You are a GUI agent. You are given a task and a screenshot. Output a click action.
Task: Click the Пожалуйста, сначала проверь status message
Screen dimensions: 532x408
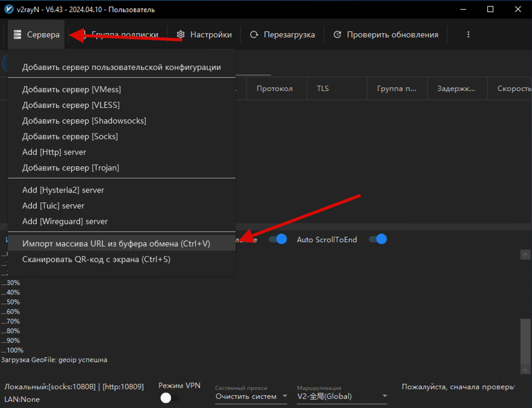tap(458, 387)
